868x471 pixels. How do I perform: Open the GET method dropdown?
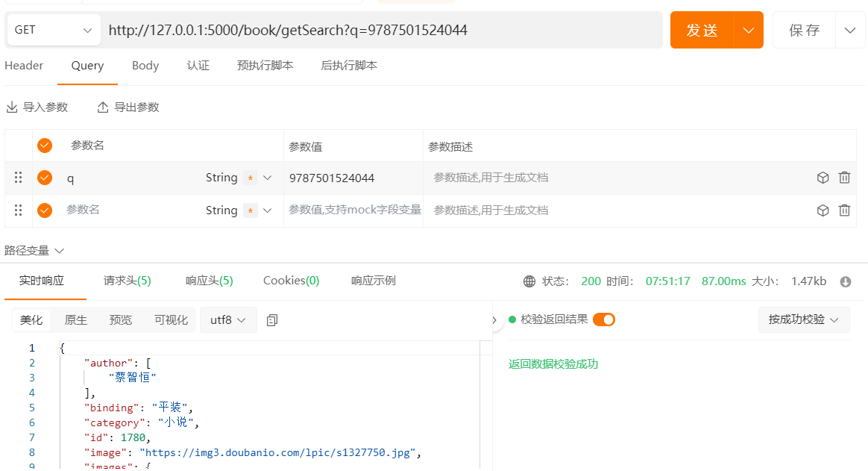[53, 30]
